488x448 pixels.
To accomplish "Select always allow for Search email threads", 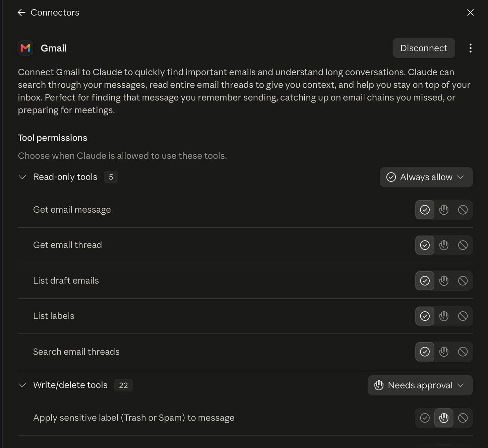I will 425,352.
